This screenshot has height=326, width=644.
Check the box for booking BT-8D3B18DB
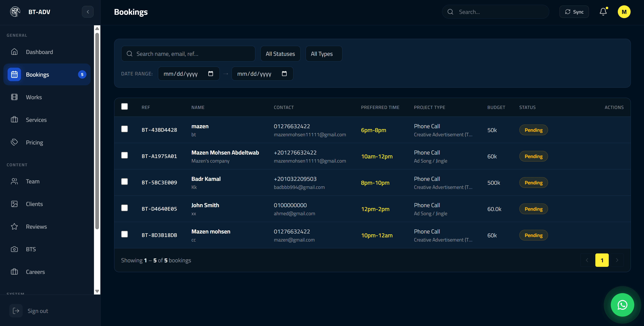coord(125,234)
